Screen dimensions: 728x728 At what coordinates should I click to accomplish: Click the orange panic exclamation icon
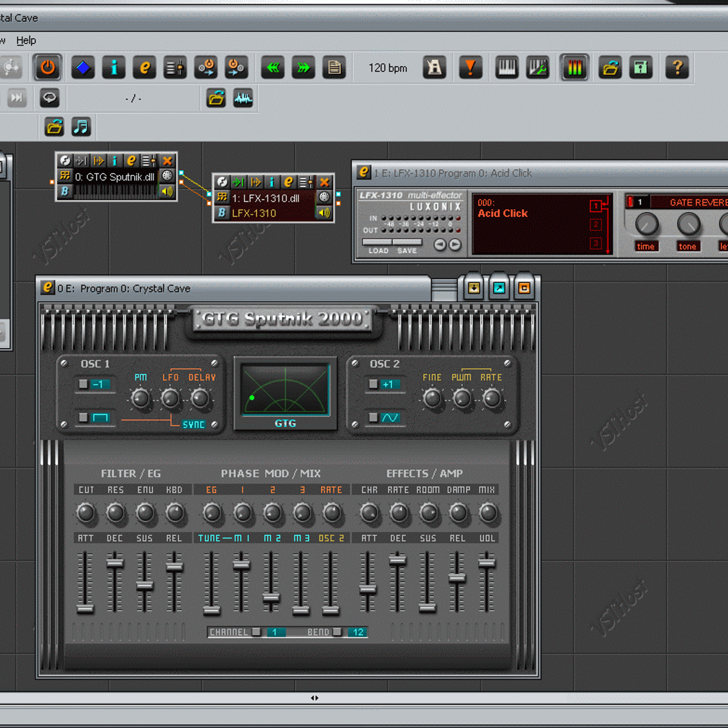click(470, 68)
